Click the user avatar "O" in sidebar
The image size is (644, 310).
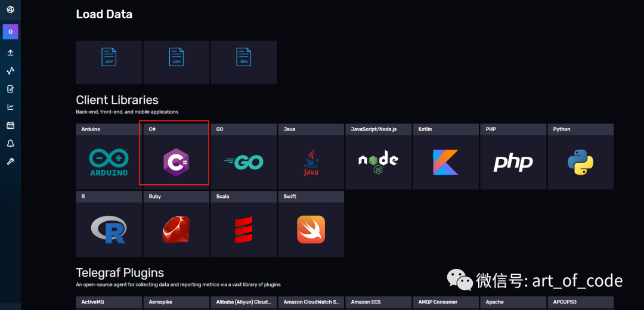(10, 32)
